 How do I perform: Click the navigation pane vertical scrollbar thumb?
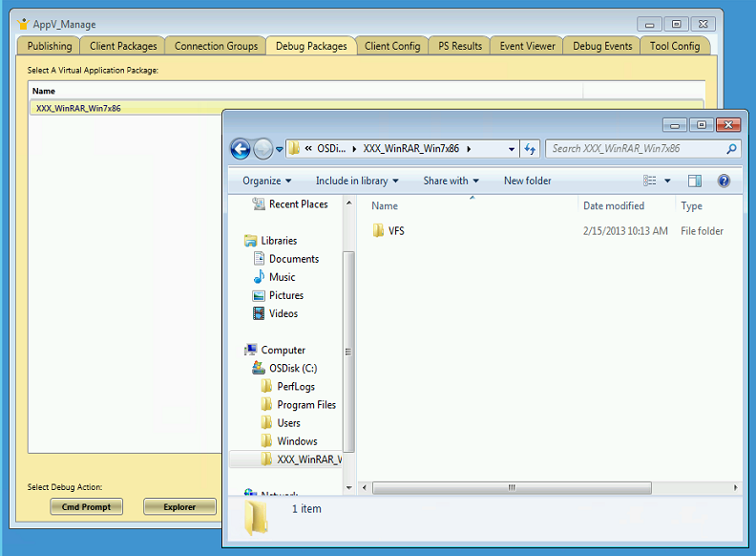coord(349,352)
